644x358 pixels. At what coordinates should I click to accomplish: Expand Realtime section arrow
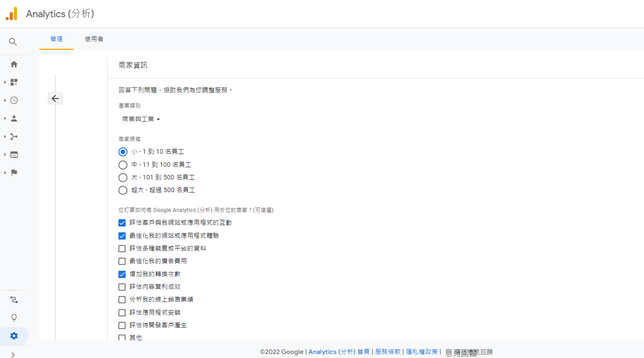click(5, 100)
